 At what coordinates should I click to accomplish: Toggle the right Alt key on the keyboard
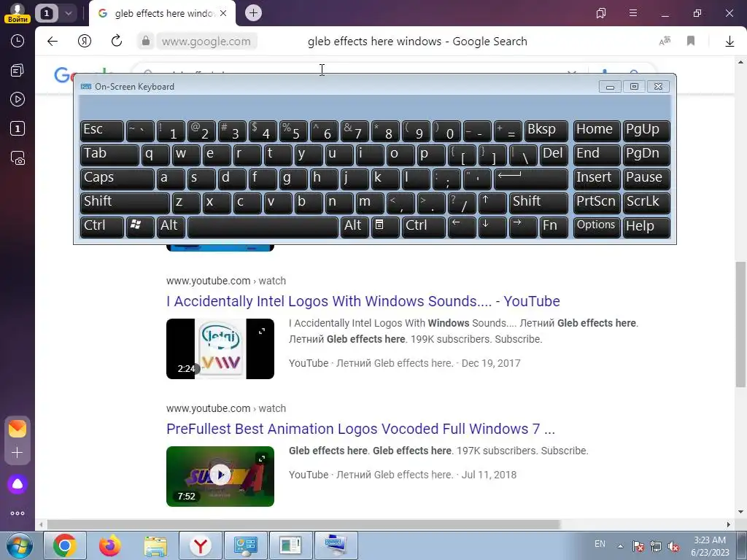[355, 226]
